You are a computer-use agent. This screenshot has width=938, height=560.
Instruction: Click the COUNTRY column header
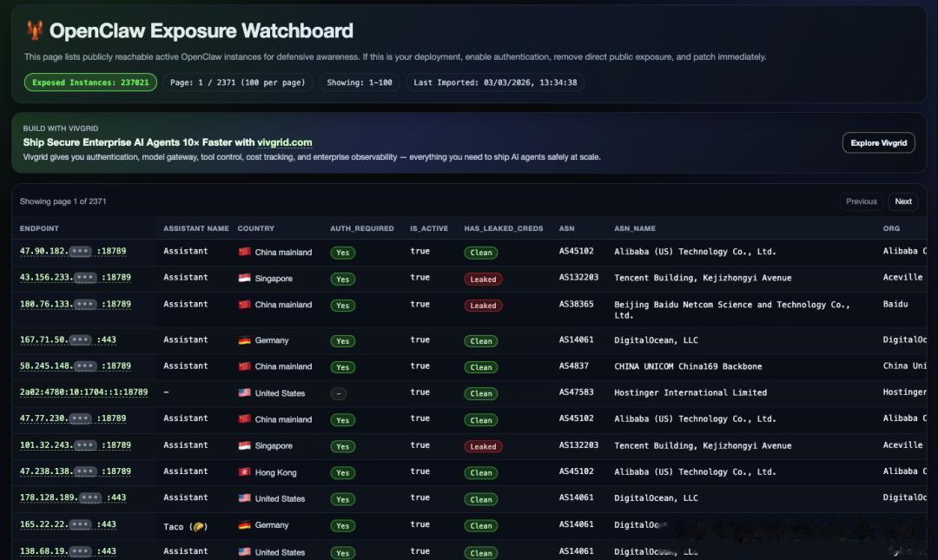256,228
